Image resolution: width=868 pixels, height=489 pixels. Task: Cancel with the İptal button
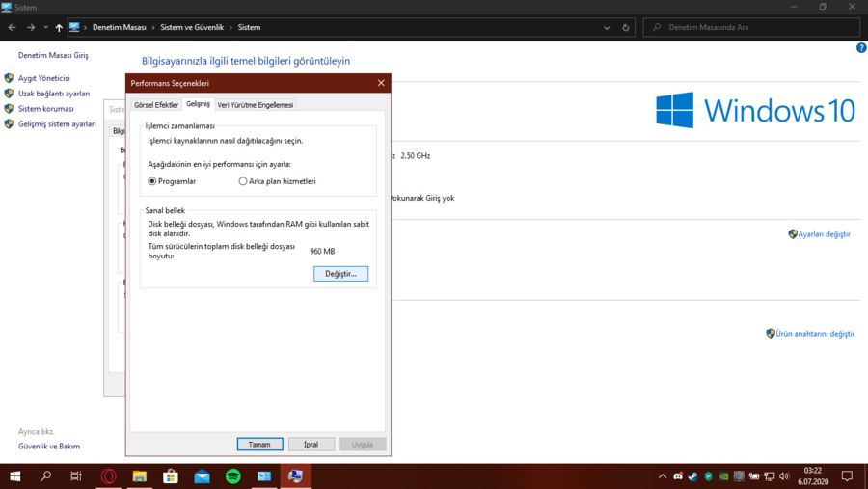pyautogui.click(x=312, y=444)
